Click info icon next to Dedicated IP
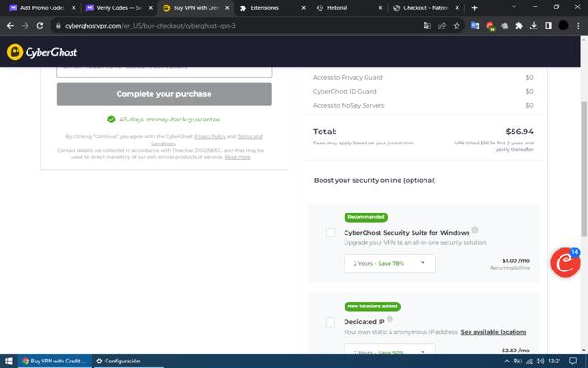This screenshot has width=588, height=368. [x=390, y=319]
